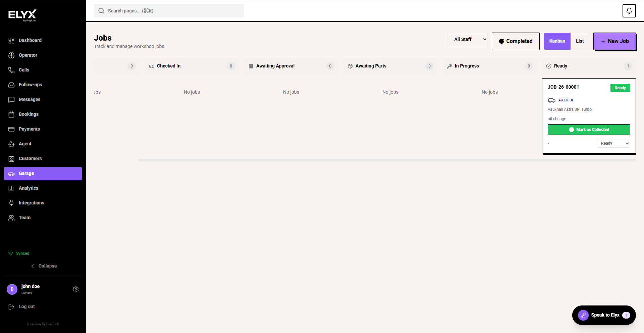644x333 pixels.
Task: Click the Team people icon
Action: (x=11, y=218)
